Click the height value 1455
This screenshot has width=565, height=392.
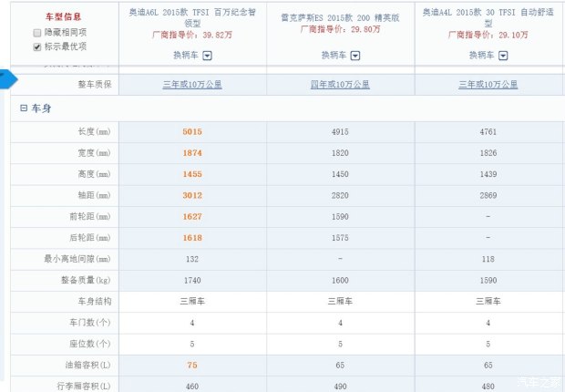point(192,174)
